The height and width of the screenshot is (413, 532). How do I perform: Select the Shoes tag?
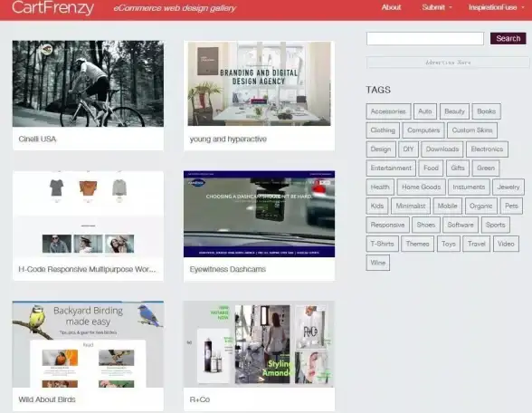click(x=426, y=226)
